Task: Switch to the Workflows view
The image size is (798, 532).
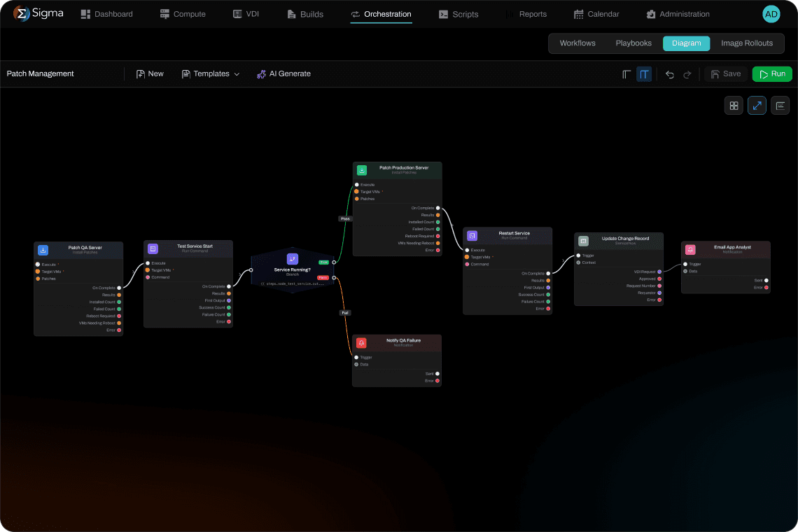Action: (x=577, y=43)
